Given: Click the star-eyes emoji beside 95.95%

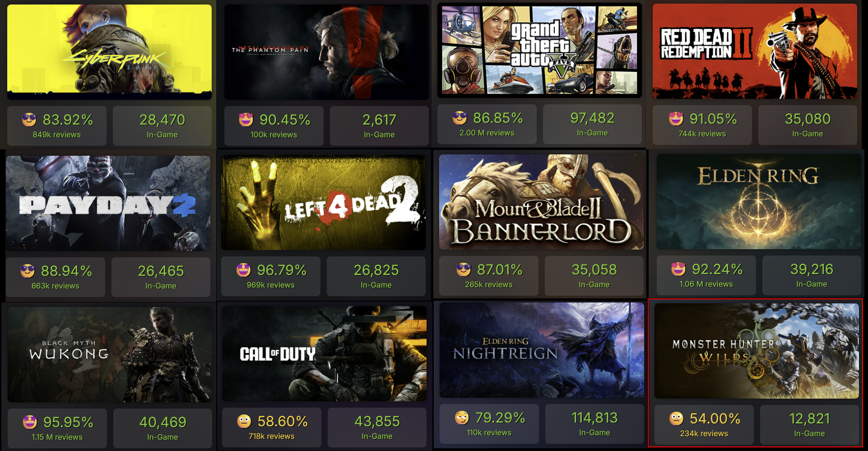Looking at the screenshot, I should tap(30, 422).
